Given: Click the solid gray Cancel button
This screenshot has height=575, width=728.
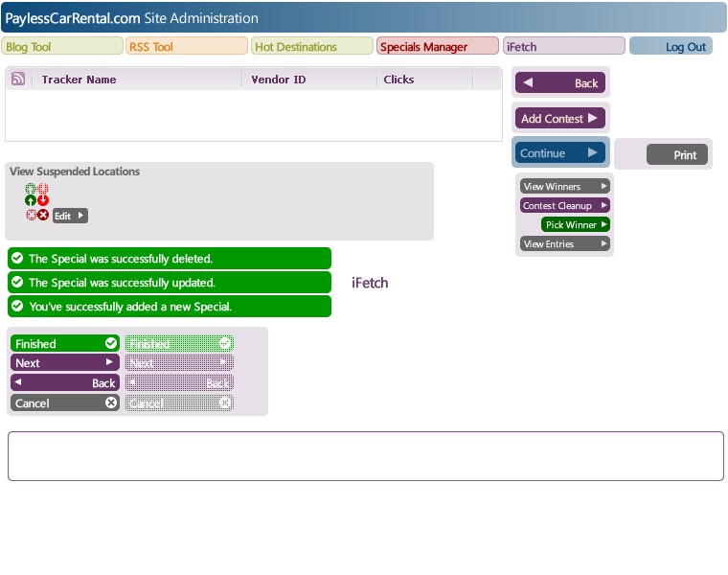Looking at the screenshot, I should point(65,402).
